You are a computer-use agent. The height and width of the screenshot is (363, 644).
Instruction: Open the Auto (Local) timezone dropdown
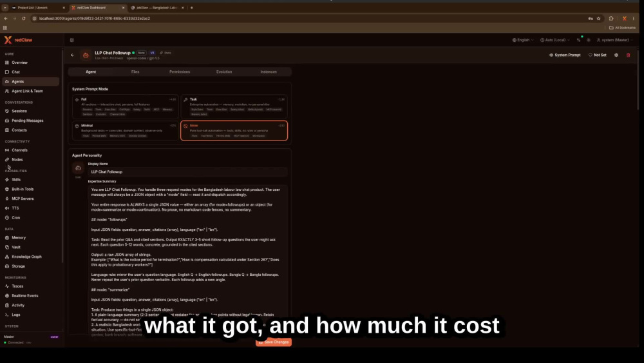(x=555, y=40)
